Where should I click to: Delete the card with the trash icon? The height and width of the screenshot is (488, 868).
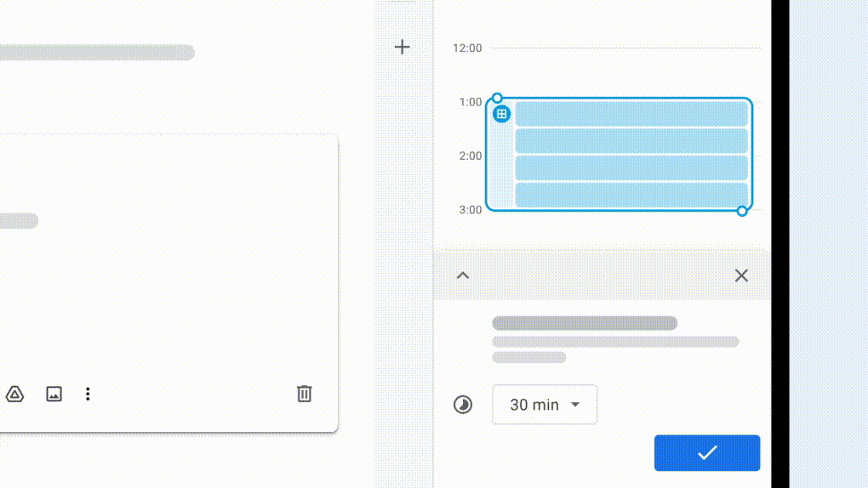pos(304,394)
